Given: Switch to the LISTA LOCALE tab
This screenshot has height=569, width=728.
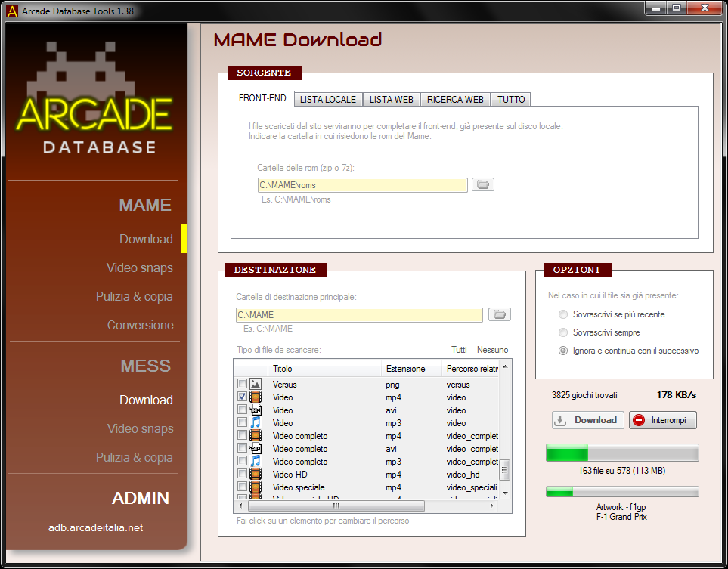Looking at the screenshot, I should tap(327, 100).
